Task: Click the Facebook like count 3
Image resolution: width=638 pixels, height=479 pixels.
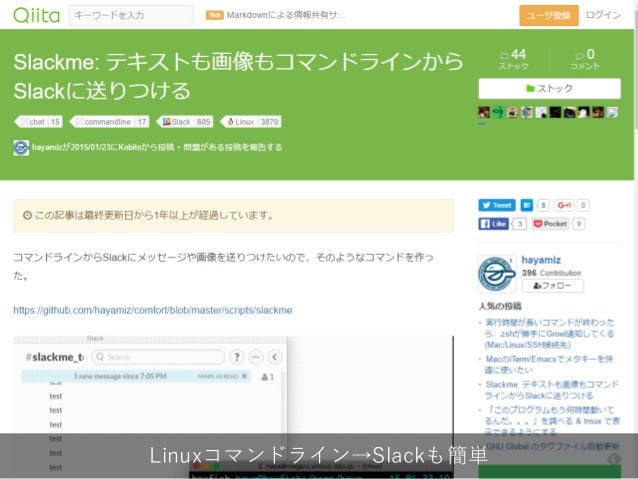Action: tap(520, 224)
